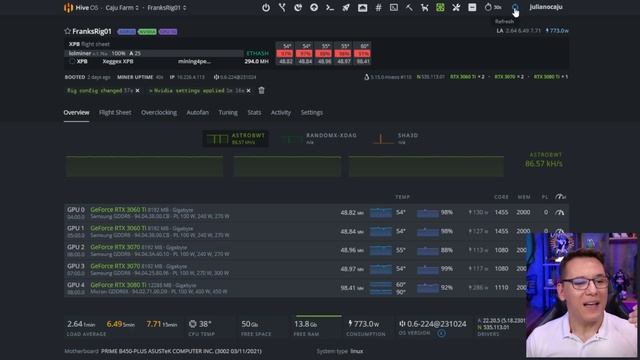Open the remote command terminal icon
The width and height of the screenshot is (640, 360).
[x=330, y=7]
